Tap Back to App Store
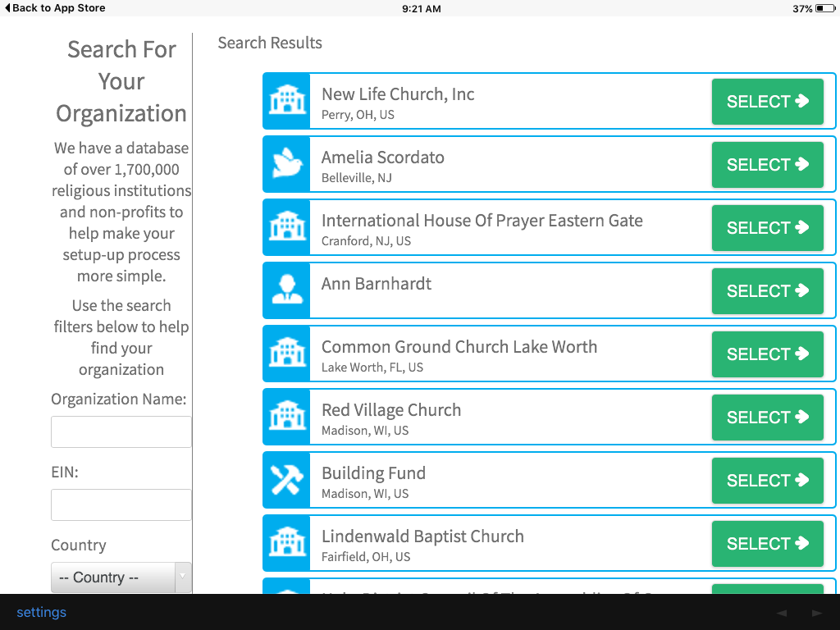This screenshot has width=840, height=630. pyautogui.click(x=55, y=8)
